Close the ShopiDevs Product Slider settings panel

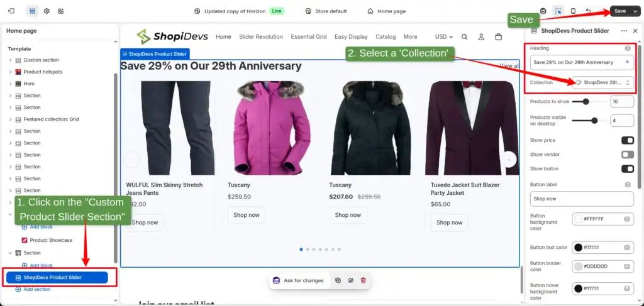coord(635,31)
